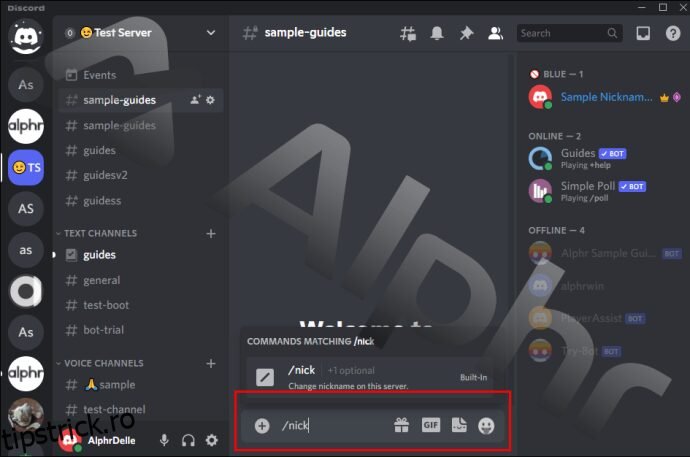690x457 pixels.
Task: Open edit channel gear for sample-guides
Action: (210, 100)
